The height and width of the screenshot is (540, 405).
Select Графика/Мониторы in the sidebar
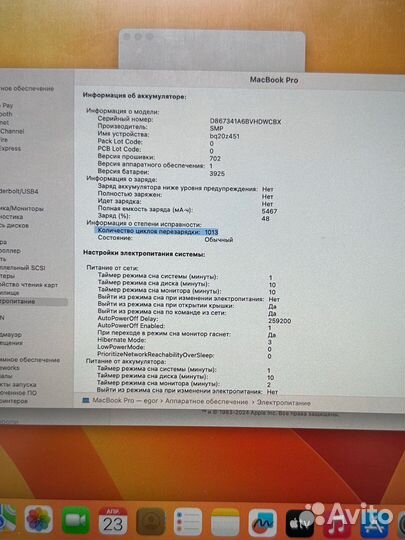tap(22, 209)
